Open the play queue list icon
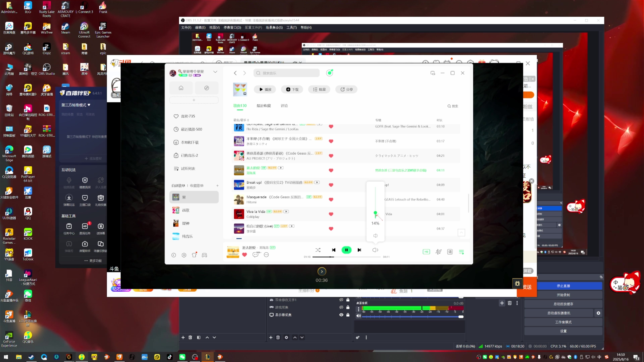This screenshot has width=644, height=362. [462, 252]
